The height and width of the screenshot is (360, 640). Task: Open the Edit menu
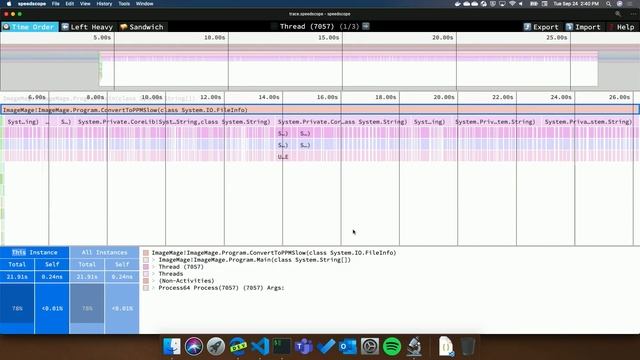pos(70,4)
